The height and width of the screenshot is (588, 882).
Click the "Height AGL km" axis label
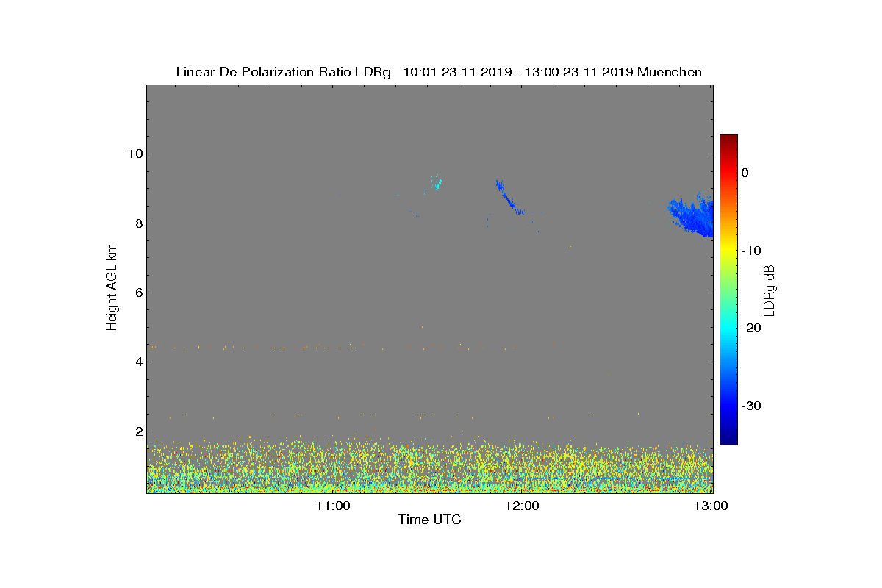[112, 288]
